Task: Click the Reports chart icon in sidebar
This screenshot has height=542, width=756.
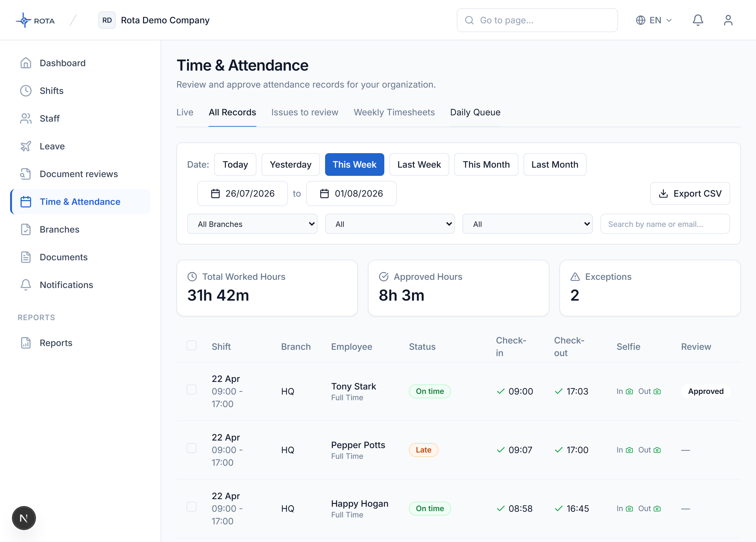Action: pos(26,343)
